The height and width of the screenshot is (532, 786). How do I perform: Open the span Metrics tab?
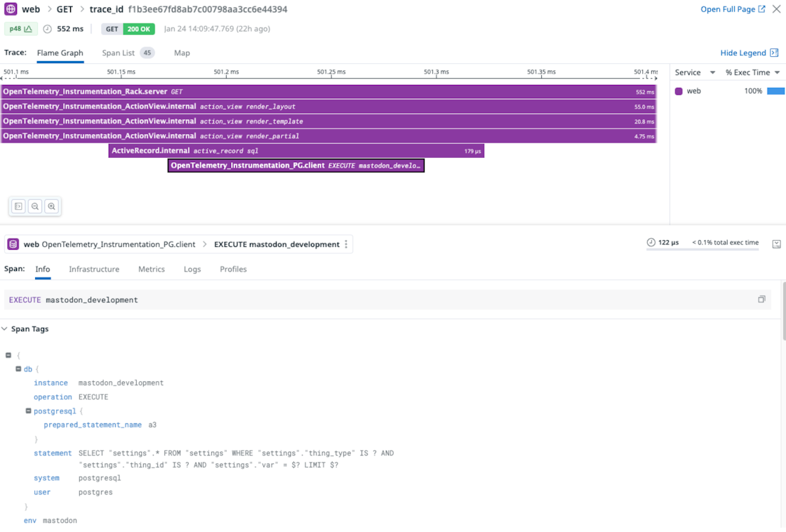point(152,270)
